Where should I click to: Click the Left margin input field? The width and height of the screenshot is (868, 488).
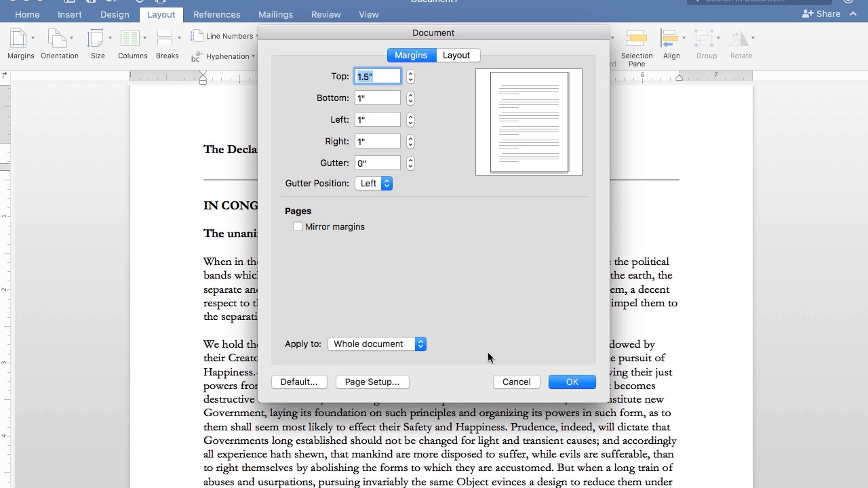coord(378,120)
